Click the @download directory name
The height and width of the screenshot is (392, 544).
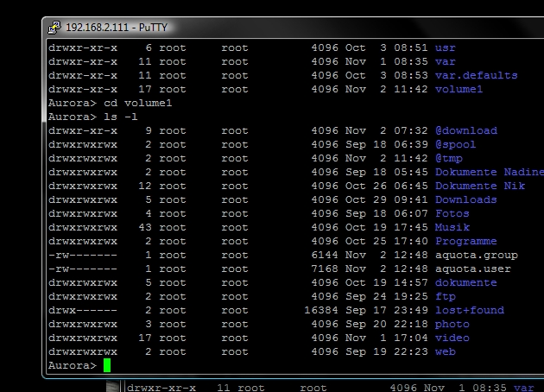(x=466, y=130)
